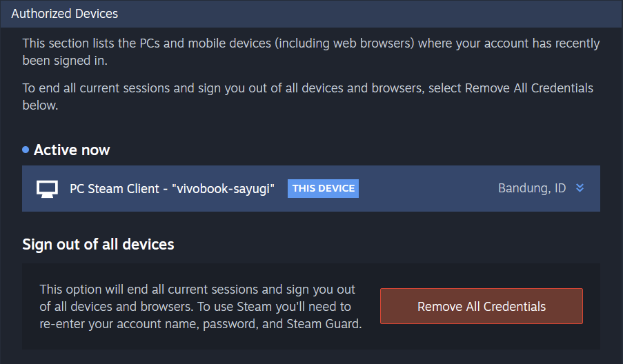Click the Remove All Credentials button
The image size is (623, 364).
coord(481,306)
